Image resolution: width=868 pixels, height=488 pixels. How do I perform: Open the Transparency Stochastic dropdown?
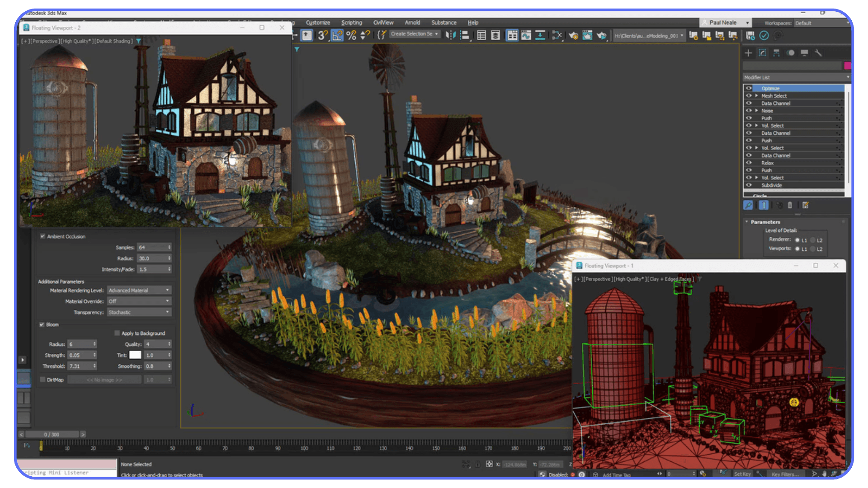coord(139,312)
